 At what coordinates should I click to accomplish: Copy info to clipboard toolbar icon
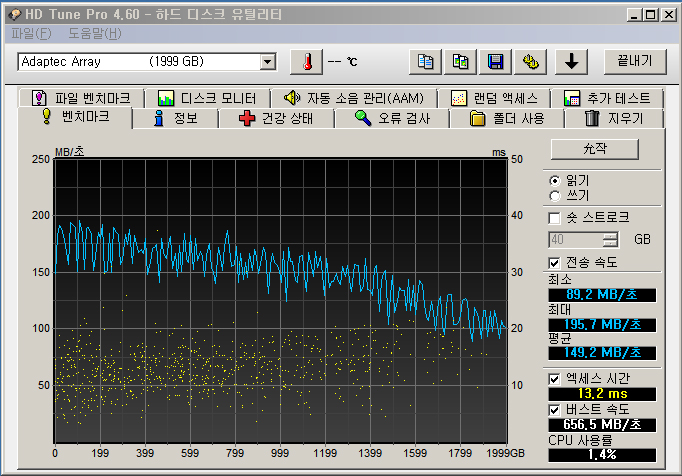coord(425,62)
